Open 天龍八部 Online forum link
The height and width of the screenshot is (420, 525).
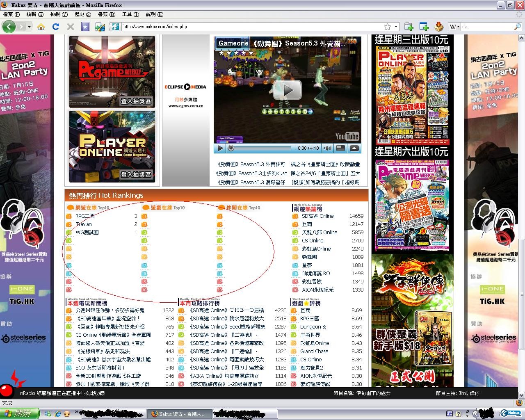320,233
